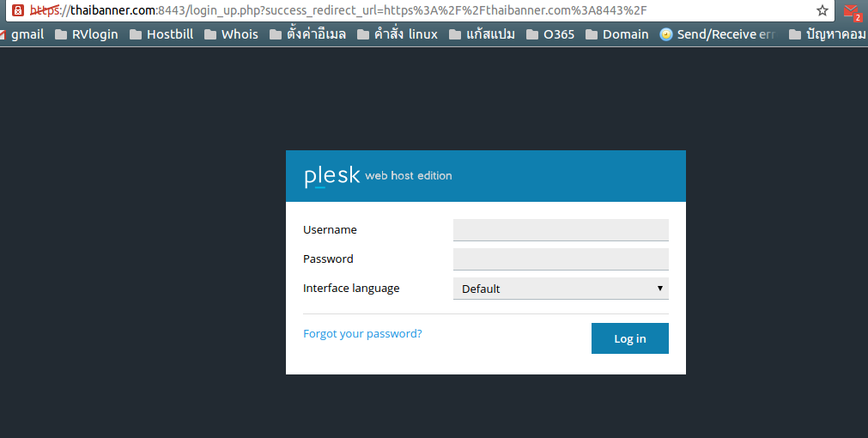Click the Log in button
The height and width of the screenshot is (438, 868).
[629, 338]
